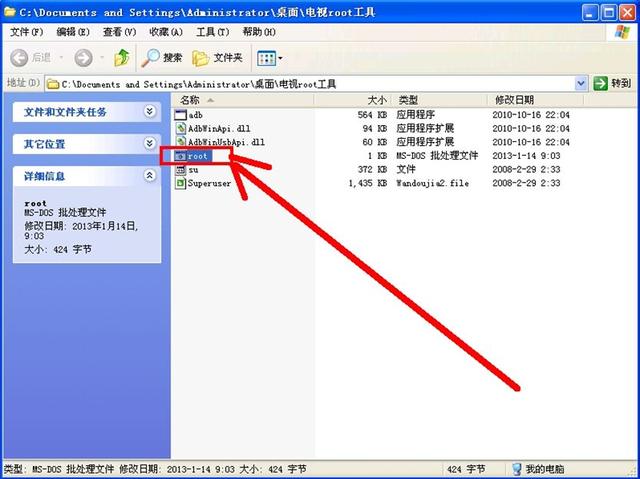The height and width of the screenshot is (479, 640).
Task: Close the explorer window
Action: (x=627, y=13)
